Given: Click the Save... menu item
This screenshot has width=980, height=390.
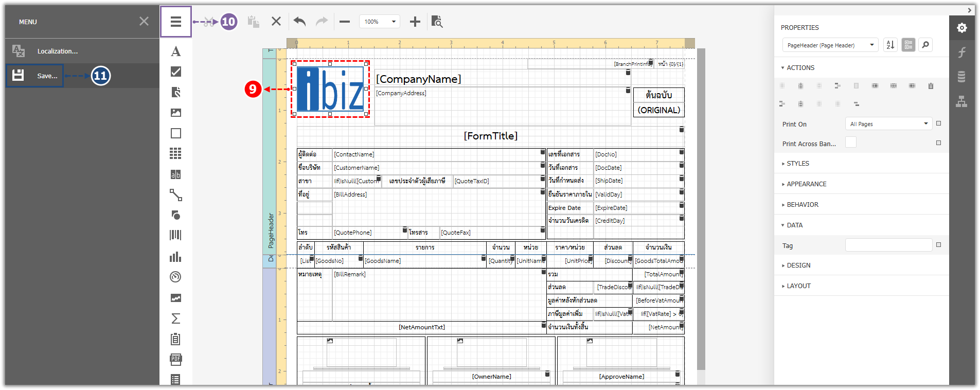Looking at the screenshot, I should tap(35, 76).
